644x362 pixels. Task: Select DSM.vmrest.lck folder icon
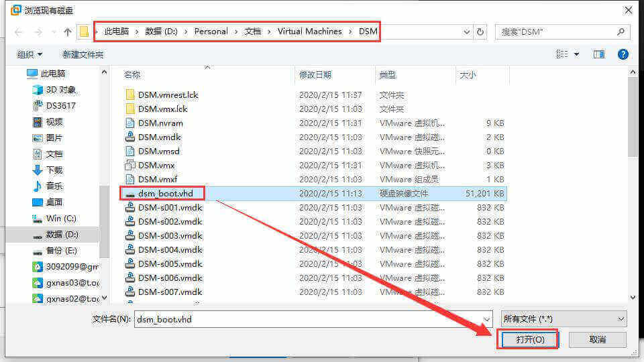tap(129, 95)
